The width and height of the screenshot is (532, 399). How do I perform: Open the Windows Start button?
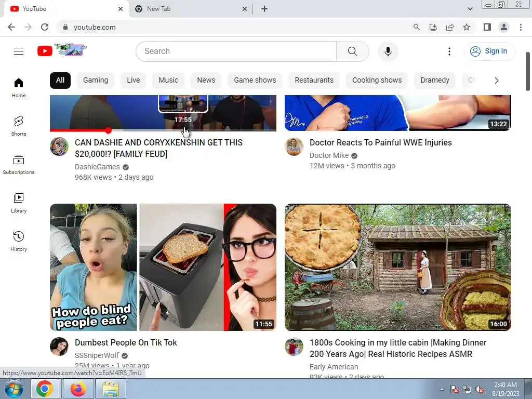click(14, 389)
